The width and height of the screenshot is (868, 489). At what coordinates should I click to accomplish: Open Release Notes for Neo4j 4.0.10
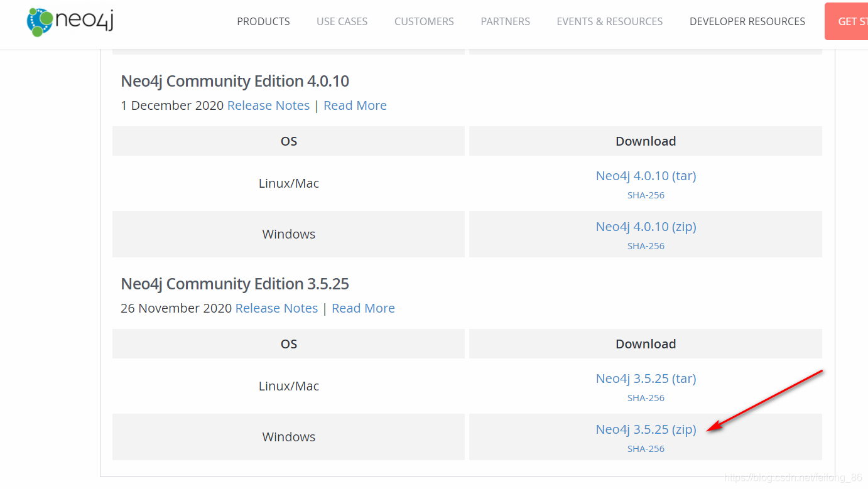tap(268, 105)
